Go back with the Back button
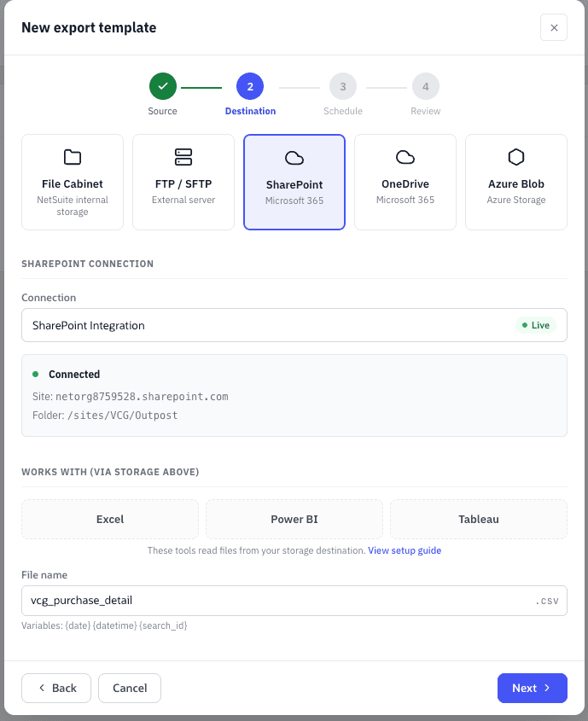 click(x=56, y=688)
